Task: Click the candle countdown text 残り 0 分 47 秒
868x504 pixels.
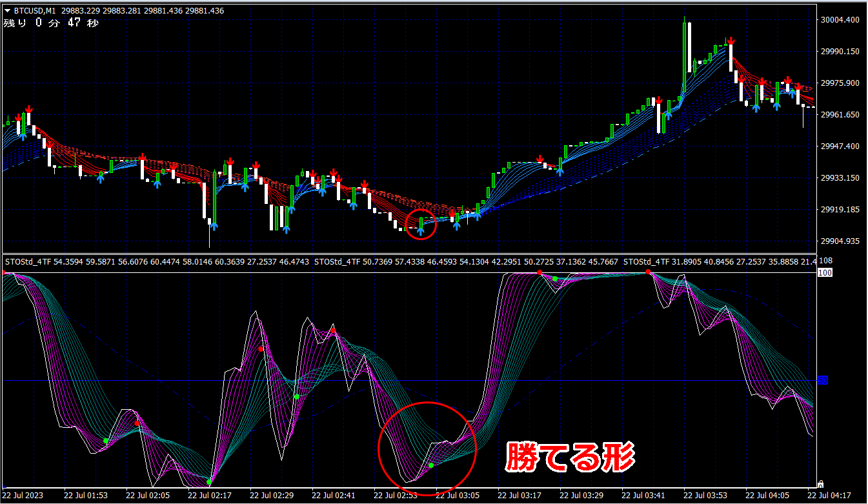Action: tap(51, 23)
